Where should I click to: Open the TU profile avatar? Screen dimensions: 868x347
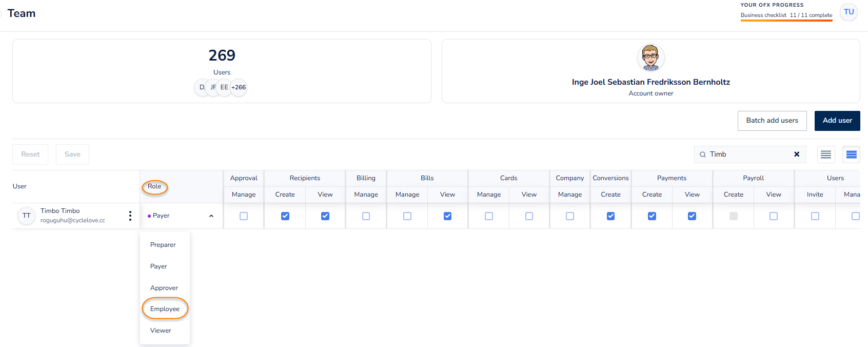(x=849, y=12)
